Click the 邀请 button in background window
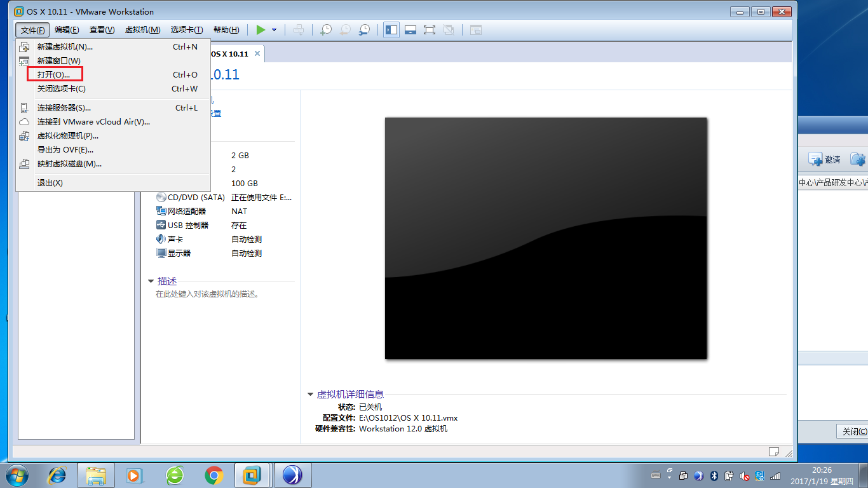Image resolution: width=868 pixels, height=488 pixels. tap(825, 159)
